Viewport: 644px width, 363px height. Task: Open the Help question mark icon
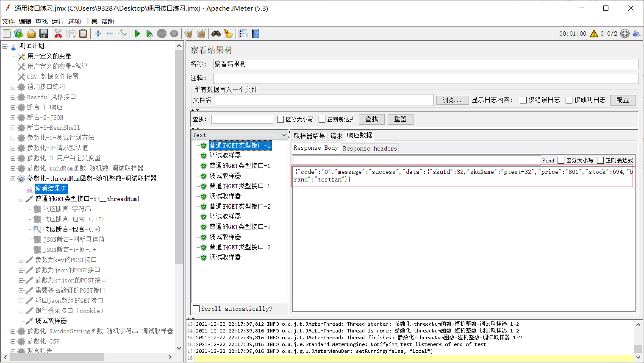coord(255,34)
